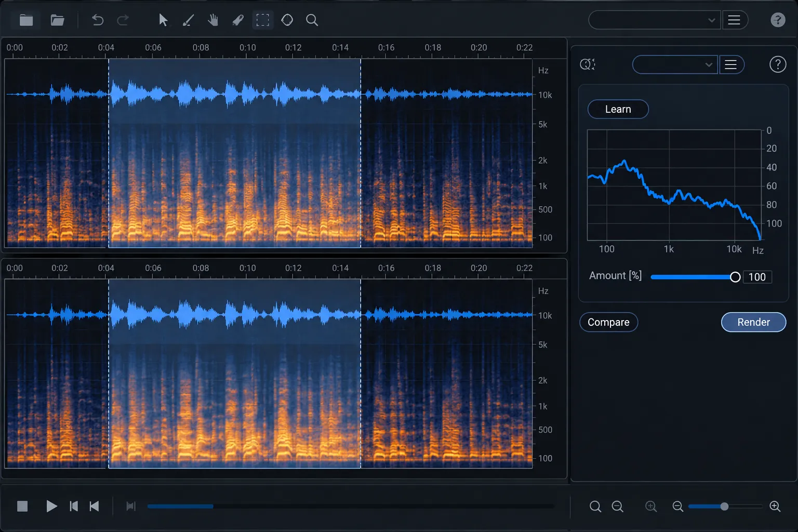Click the skip-back button directly right of play
This screenshot has width=798, height=532.
(74, 506)
